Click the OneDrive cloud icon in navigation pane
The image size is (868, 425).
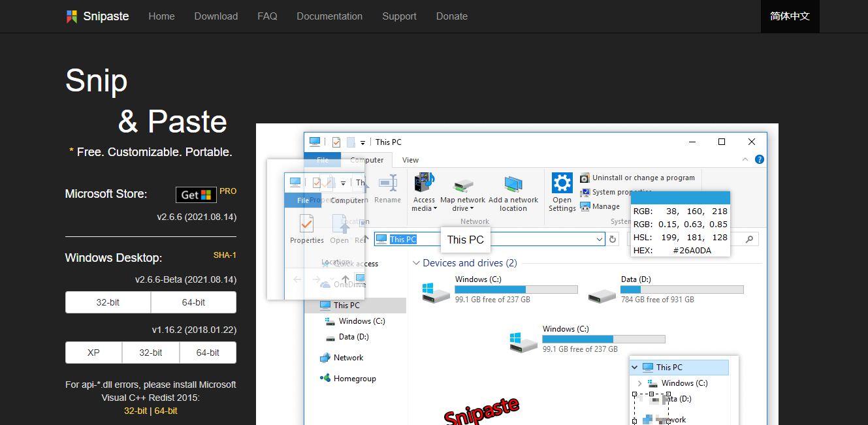[325, 285]
